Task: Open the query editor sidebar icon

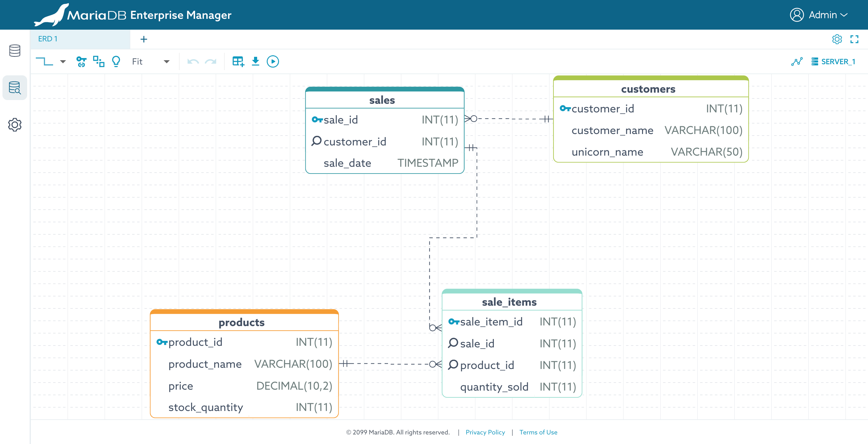Action: pos(15,88)
